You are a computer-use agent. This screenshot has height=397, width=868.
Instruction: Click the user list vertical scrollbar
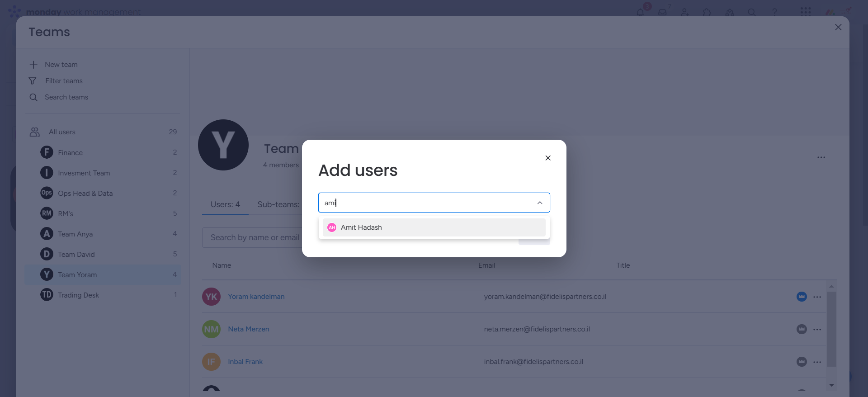click(x=831, y=329)
